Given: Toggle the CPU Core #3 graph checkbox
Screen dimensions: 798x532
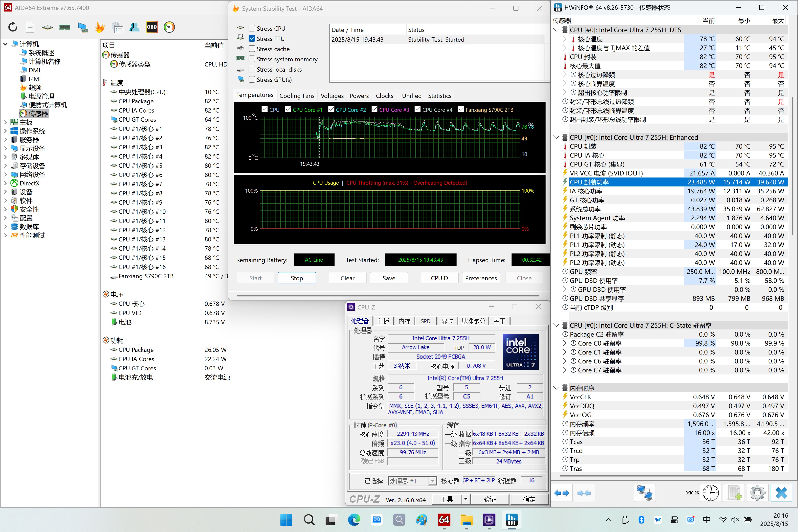Looking at the screenshot, I should tap(374, 109).
